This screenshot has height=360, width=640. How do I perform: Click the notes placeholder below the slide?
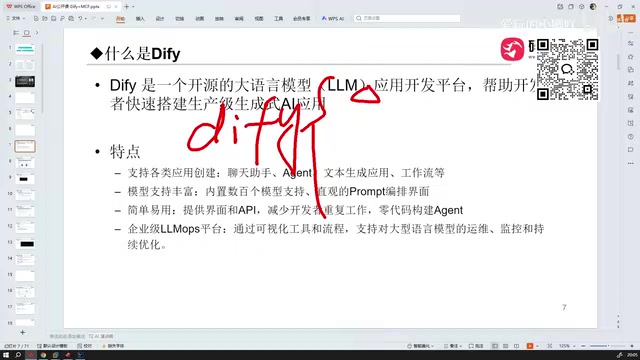67,336
